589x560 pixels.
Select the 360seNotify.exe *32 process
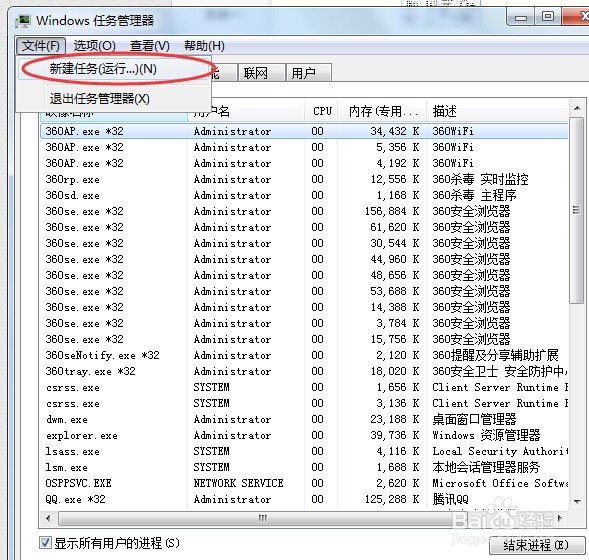pyautogui.click(x=304, y=355)
